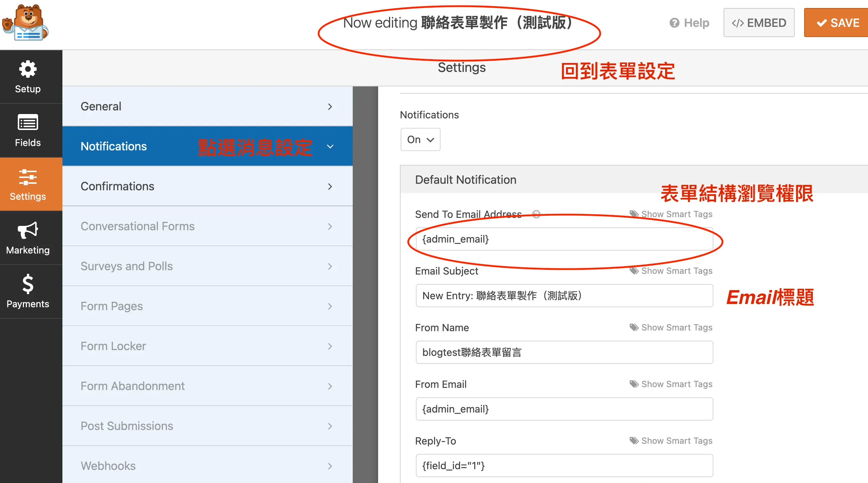Open the Post Submissions section
Viewport: 868px width, 483px height.
pos(208,426)
